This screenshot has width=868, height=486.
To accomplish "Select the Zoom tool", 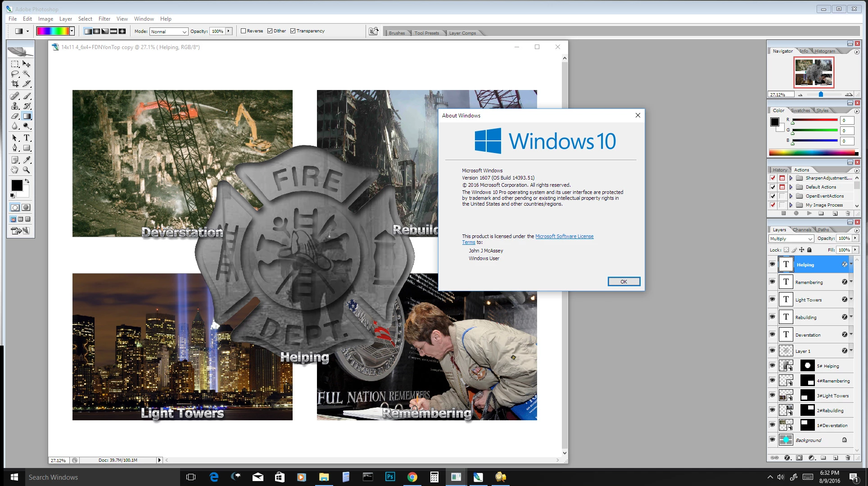I will click(x=27, y=170).
